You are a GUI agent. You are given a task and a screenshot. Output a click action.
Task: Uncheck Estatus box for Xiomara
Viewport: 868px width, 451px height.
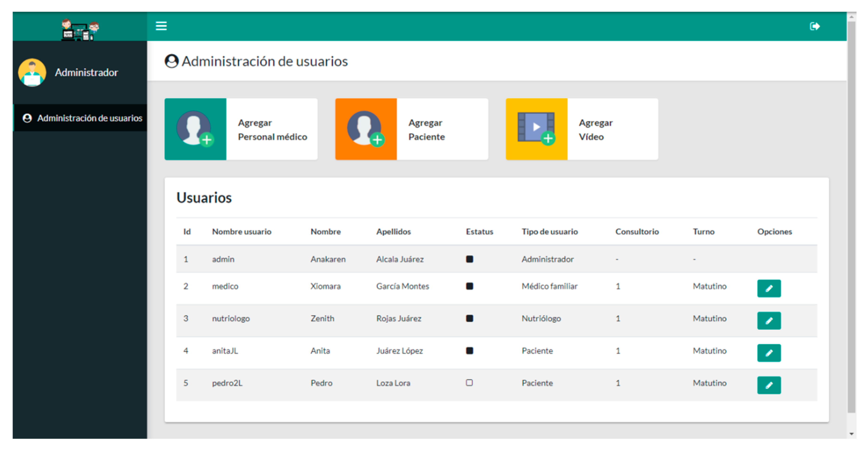(x=469, y=286)
